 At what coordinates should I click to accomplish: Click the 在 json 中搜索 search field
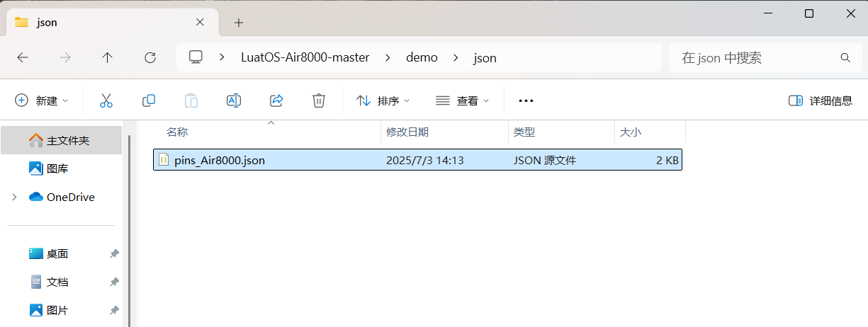(x=764, y=57)
